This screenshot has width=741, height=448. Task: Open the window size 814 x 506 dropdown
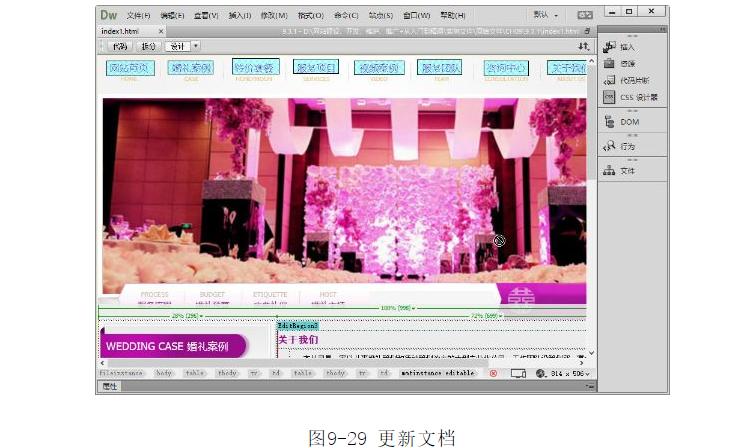568,373
